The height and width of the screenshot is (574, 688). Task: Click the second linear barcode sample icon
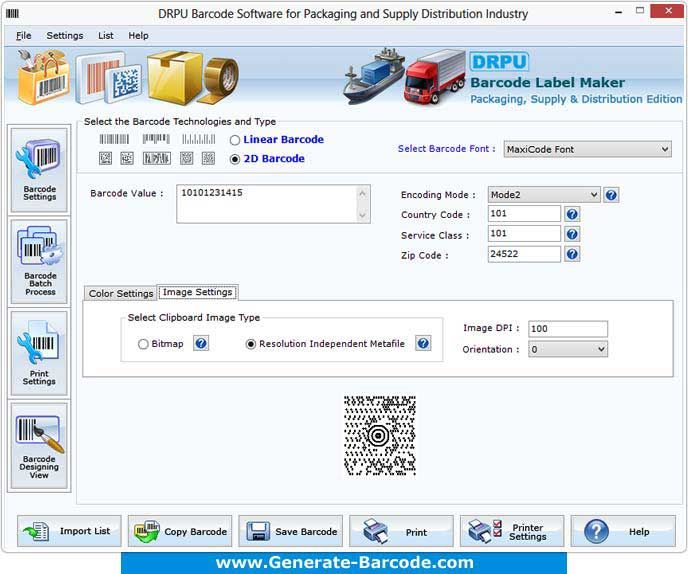coord(156,139)
